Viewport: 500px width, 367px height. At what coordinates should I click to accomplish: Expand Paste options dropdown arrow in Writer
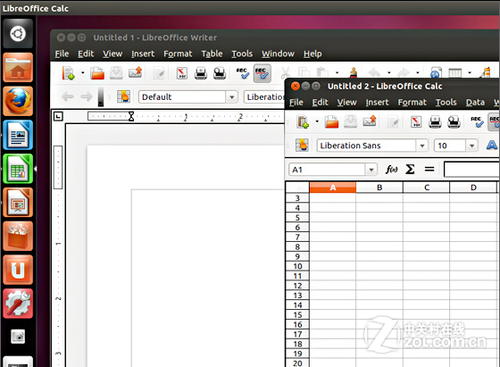[337, 72]
